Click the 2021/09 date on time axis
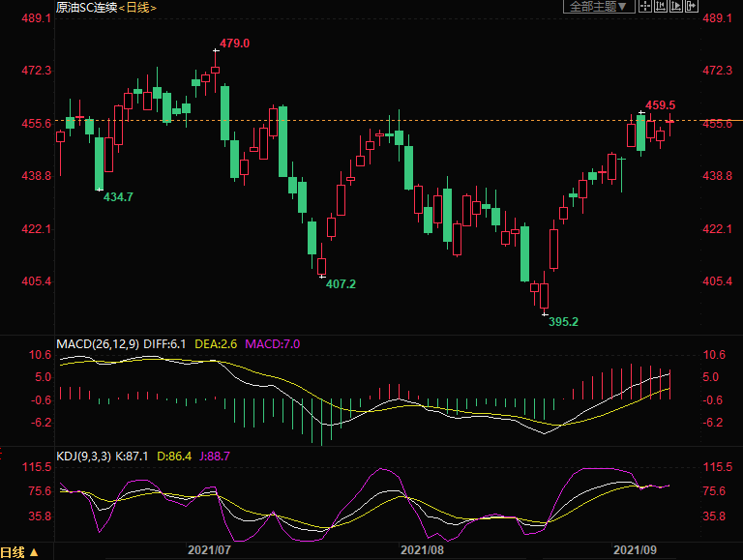This screenshot has width=743, height=560. [637, 550]
